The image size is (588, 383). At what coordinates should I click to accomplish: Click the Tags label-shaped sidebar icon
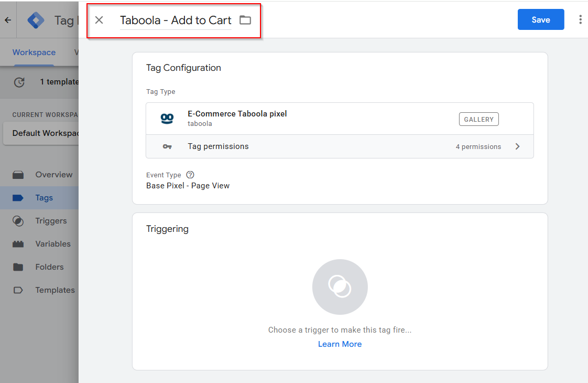[x=18, y=198]
